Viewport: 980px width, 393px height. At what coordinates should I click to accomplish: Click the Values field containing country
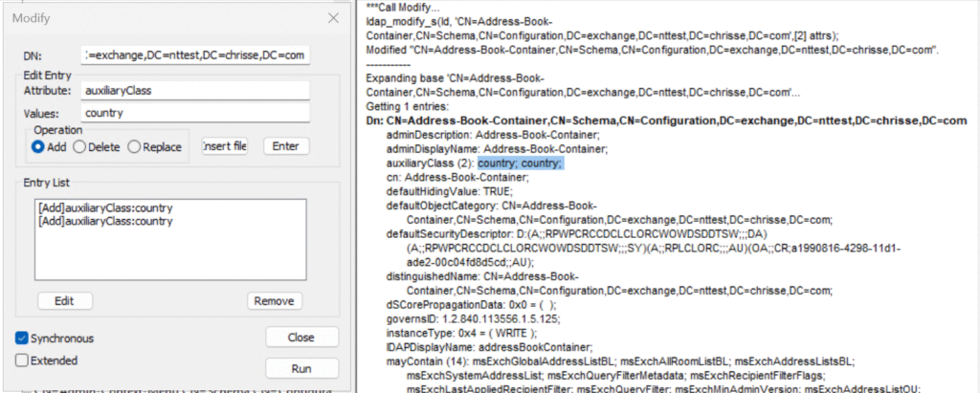click(196, 113)
